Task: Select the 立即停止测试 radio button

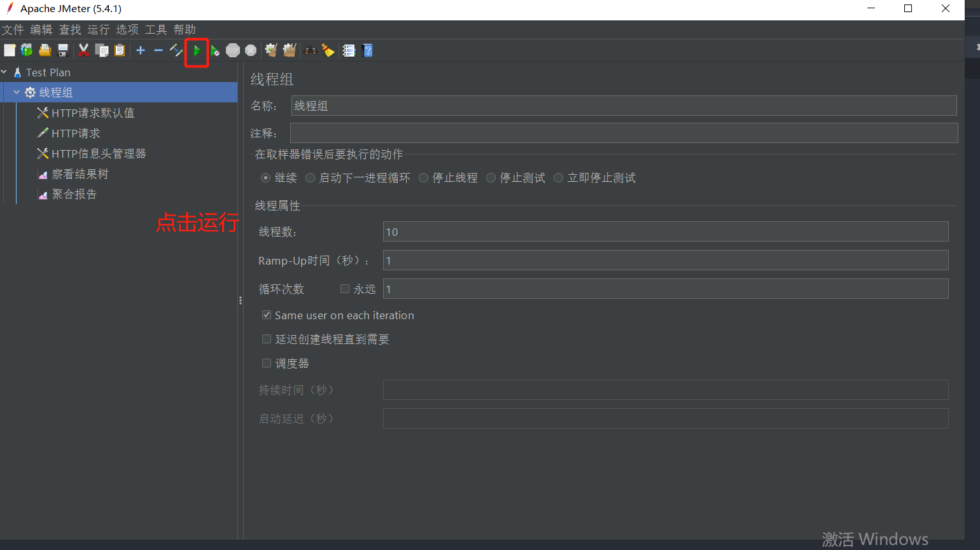Action: point(558,178)
